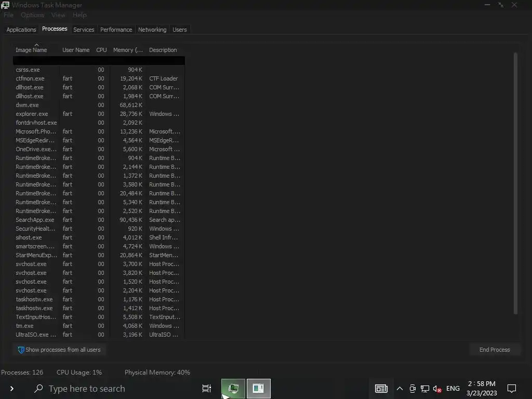Click the network tray icon
Image resolution: width=532 pixels, height=399 pixels.
425,389
